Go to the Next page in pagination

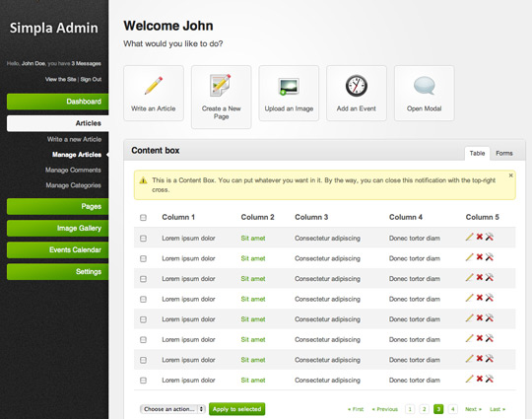pyautogui.click(x=473, y=409)
